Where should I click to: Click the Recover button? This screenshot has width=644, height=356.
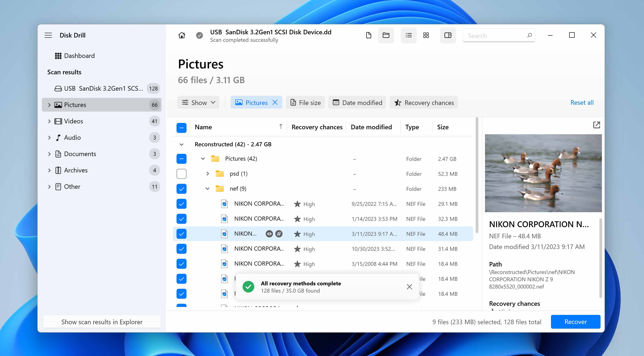pyautogui.click(x=575, y=321)
